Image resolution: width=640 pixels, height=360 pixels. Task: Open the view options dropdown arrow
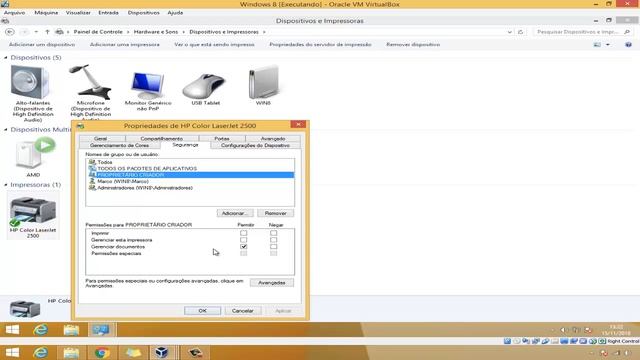(x=608, y=44)
